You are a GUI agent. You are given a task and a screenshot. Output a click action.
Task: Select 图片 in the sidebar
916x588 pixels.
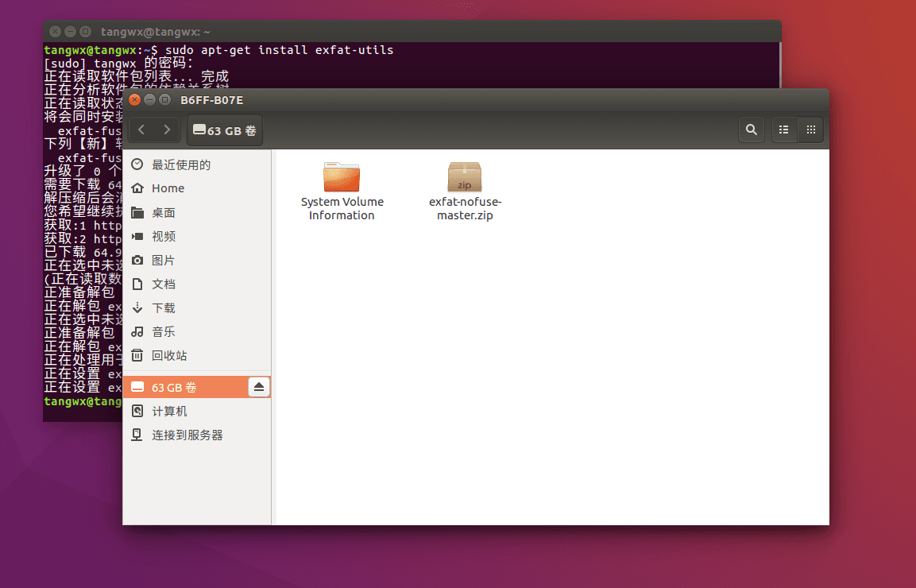tap(164, 260)
